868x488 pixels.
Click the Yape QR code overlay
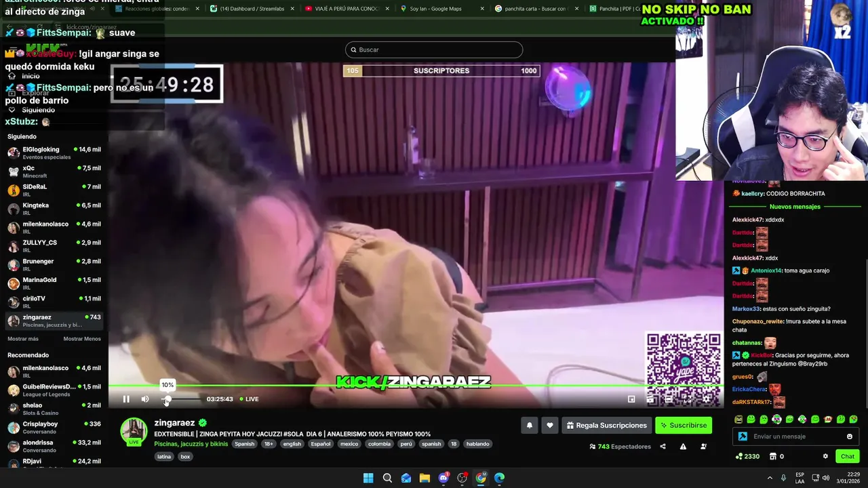[684, 369]
